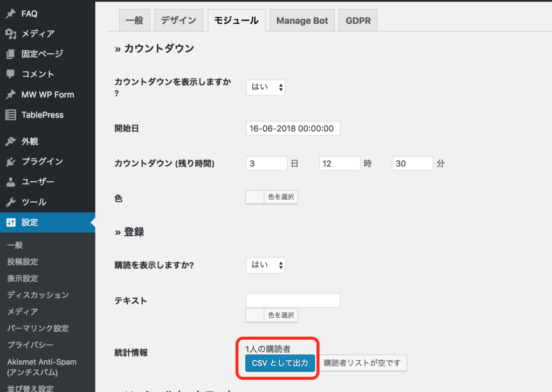The width and height of the screenshot is (552, 392).
Task: Click the CSV として出力 button
Action: point(280,363)
